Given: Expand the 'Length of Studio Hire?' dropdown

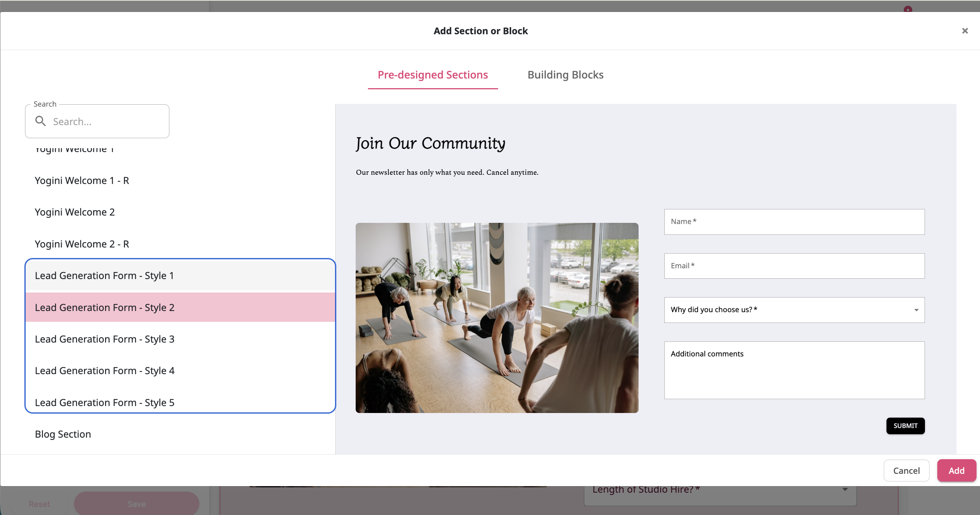Looking at the screenshot, I should [x=721, y=489].
